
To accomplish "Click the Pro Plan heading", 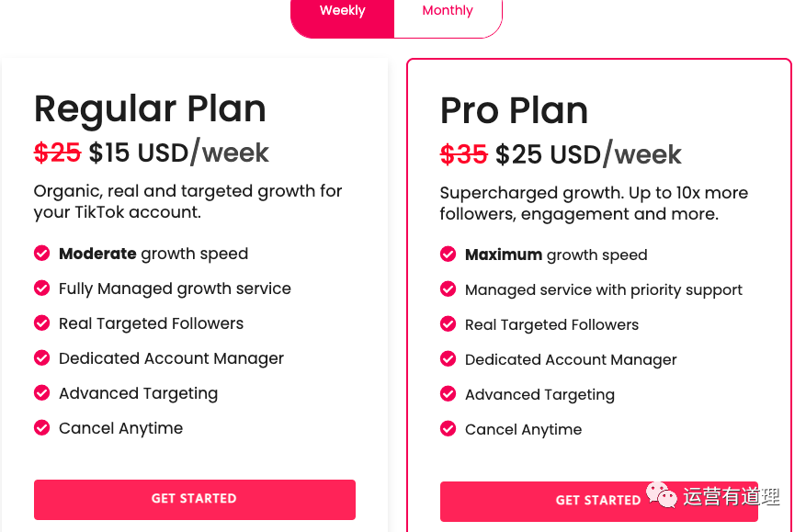I will point(514,110).
